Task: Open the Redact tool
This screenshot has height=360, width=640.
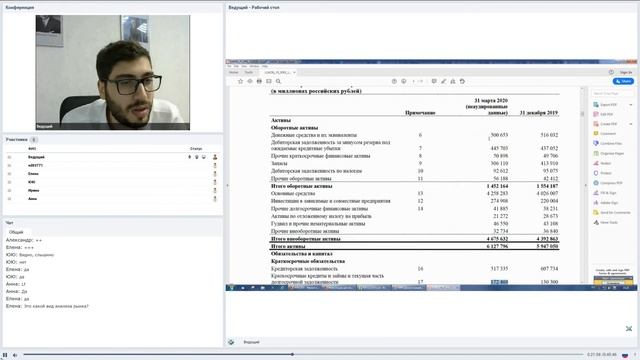Action: 602,163
